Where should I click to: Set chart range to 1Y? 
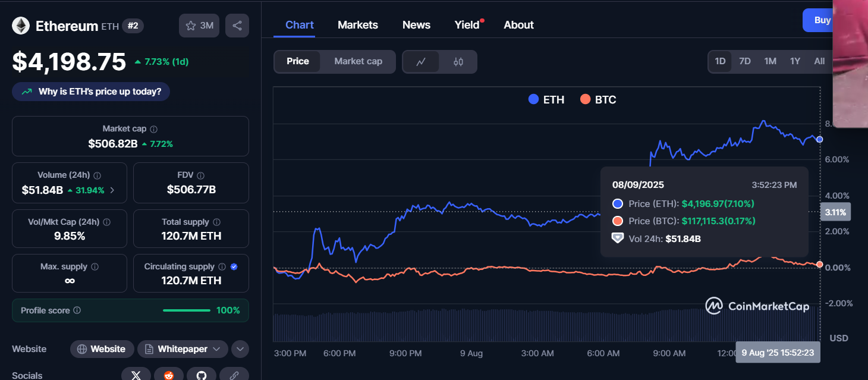(795, 61)
